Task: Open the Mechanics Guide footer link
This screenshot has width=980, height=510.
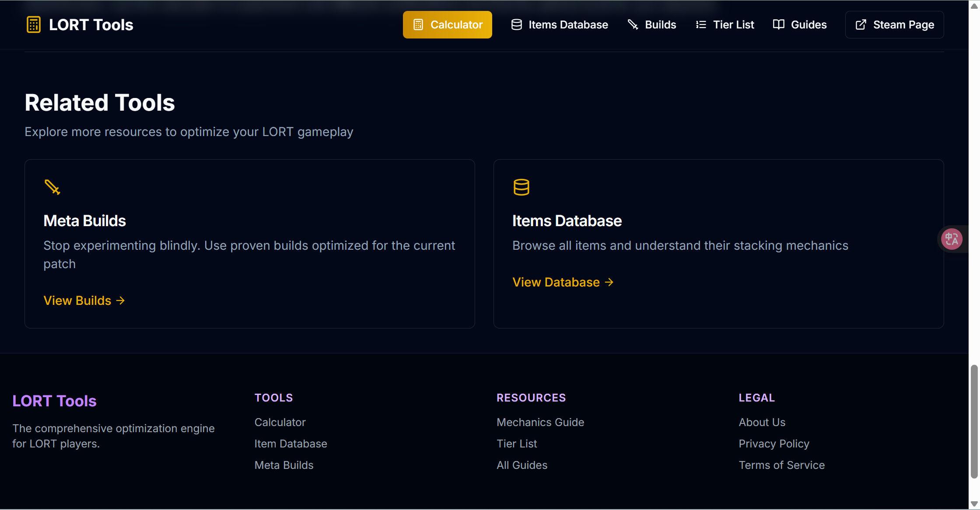Action: coord(540,422)
